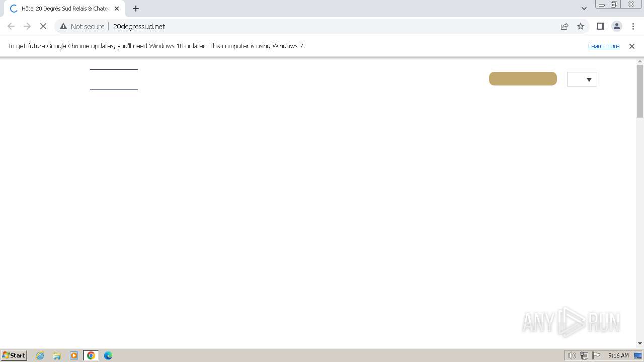Switch to the Chrome taskbar icon
The image size is (644, 362).
point(91,355)
